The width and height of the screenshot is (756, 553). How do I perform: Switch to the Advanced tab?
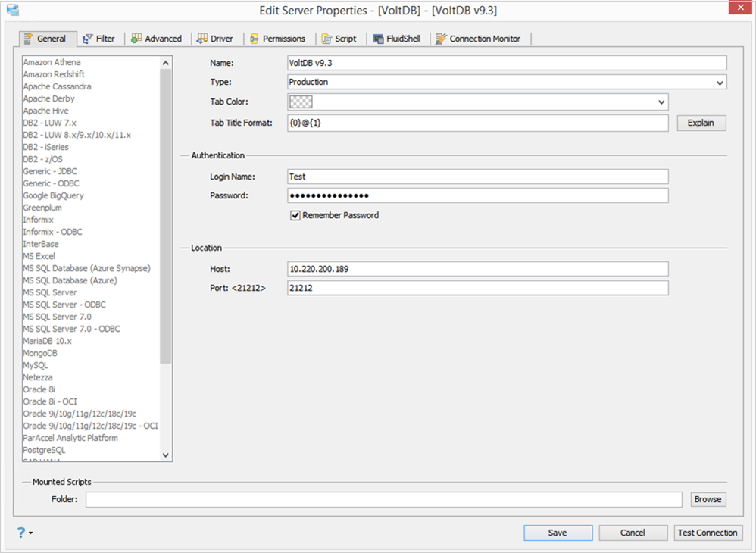tap(157, 39)
